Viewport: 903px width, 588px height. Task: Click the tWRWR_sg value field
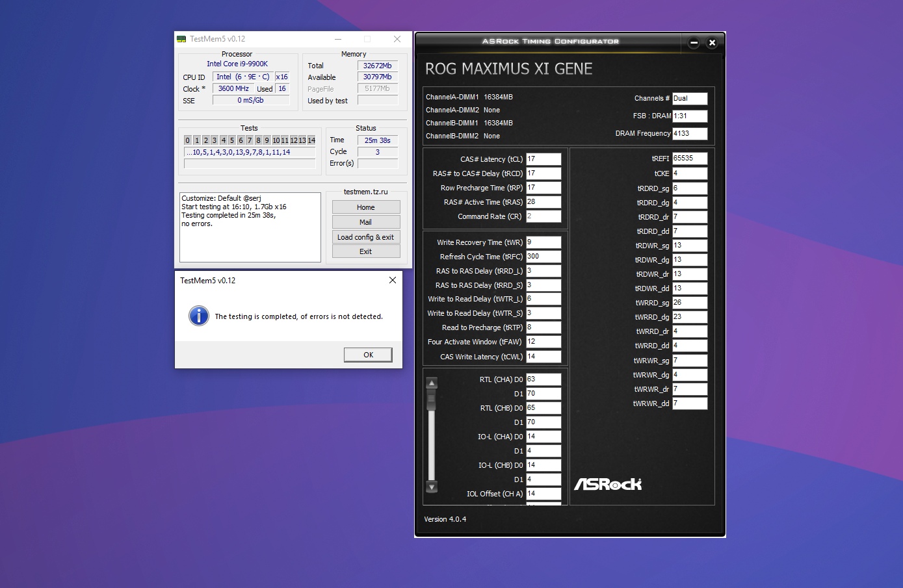coord(690,361)
